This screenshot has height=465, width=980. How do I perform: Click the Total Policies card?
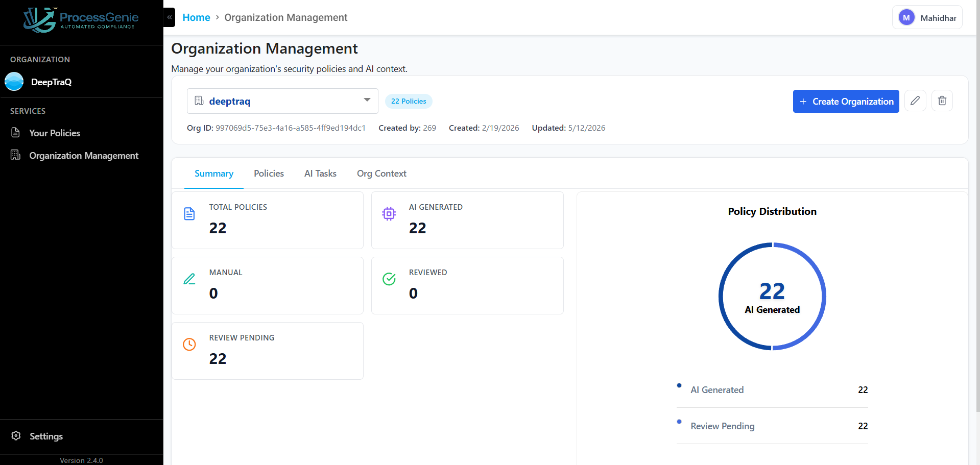[x=268, y=220]
